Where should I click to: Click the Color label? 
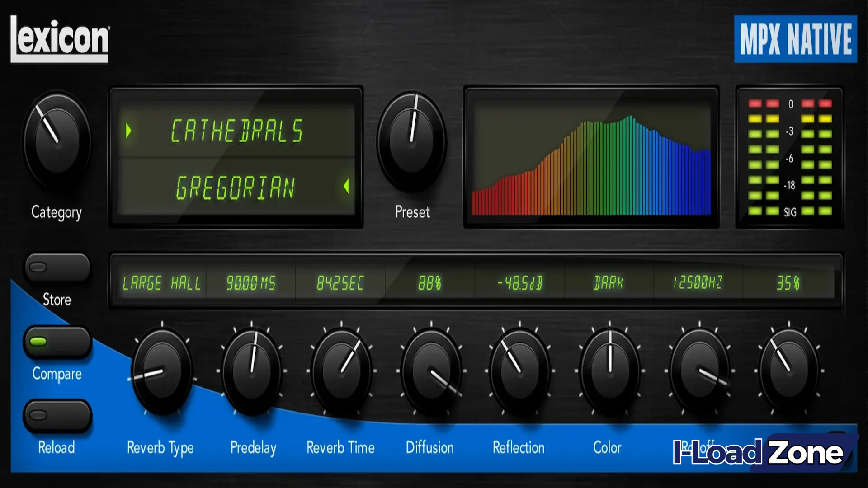[x=607, y=447]
